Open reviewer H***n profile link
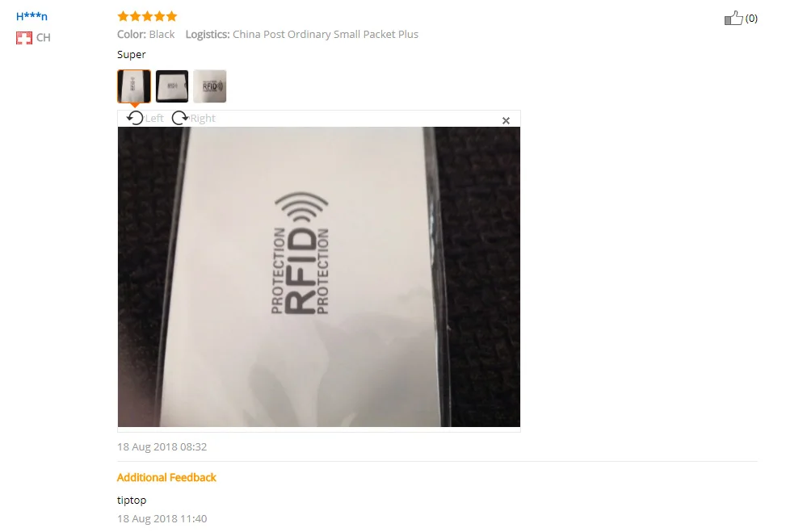This screenshot has width=786, height=532. [32, 16]
